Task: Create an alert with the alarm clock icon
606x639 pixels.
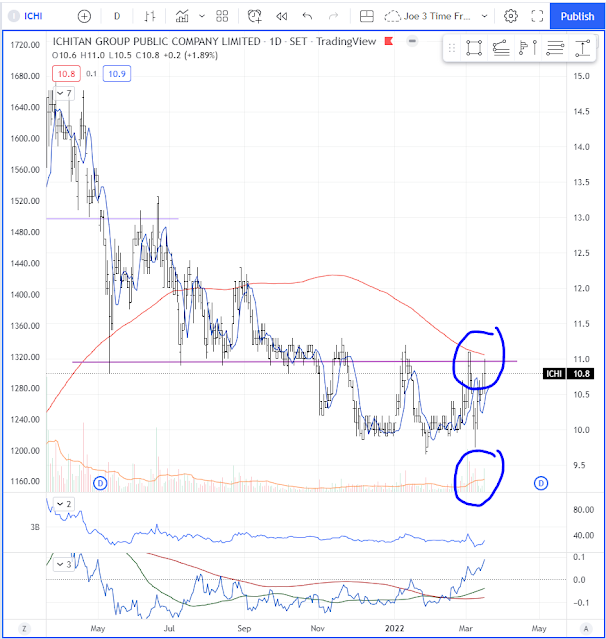Action: (255, 16)
